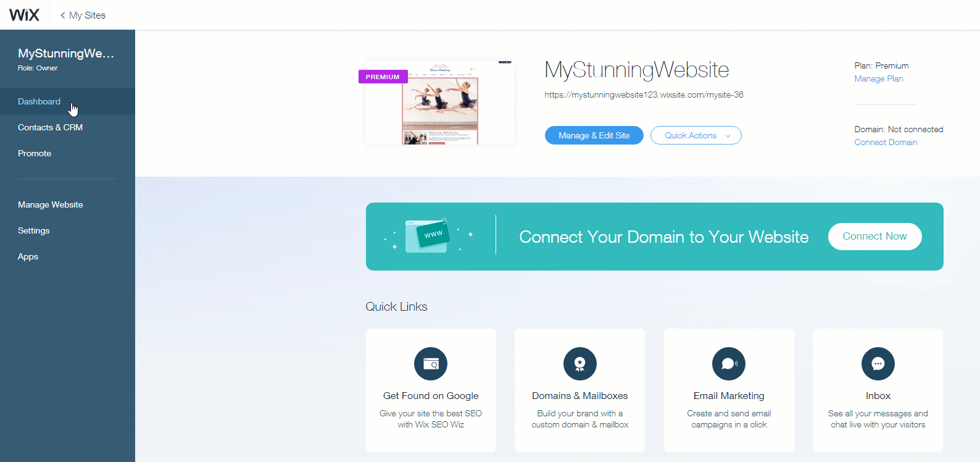
Task: Open the Inbox card title
Action: pos(878,396)
